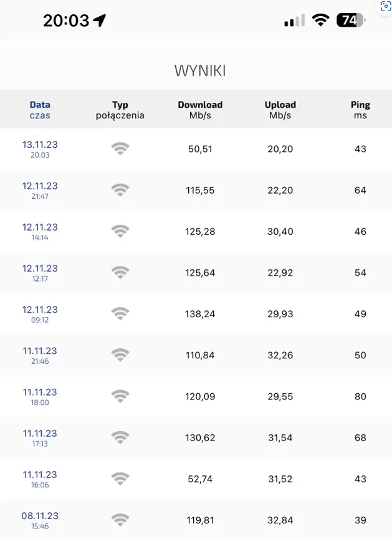Click Wi-Fi icon in 08.11.23 15:46 row
The width and height of the screenshot is (392, 539).
click(x=120, y=520)
